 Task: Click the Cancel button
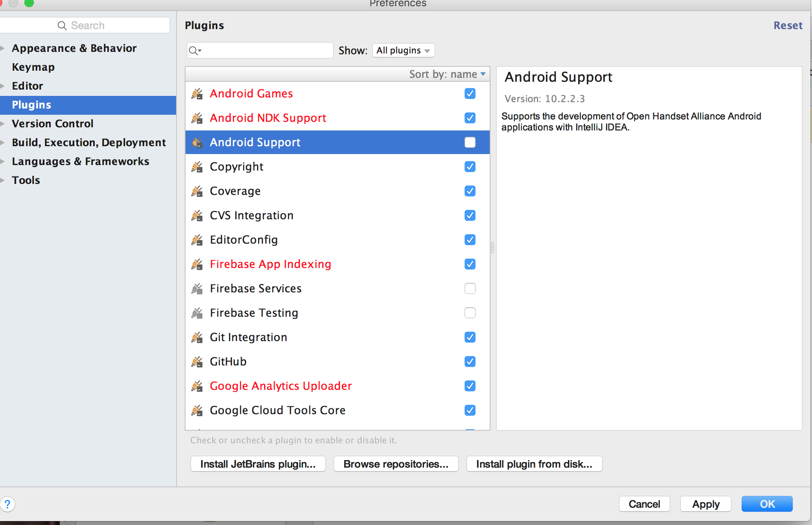pyautogui.click(x=645, y=504)
